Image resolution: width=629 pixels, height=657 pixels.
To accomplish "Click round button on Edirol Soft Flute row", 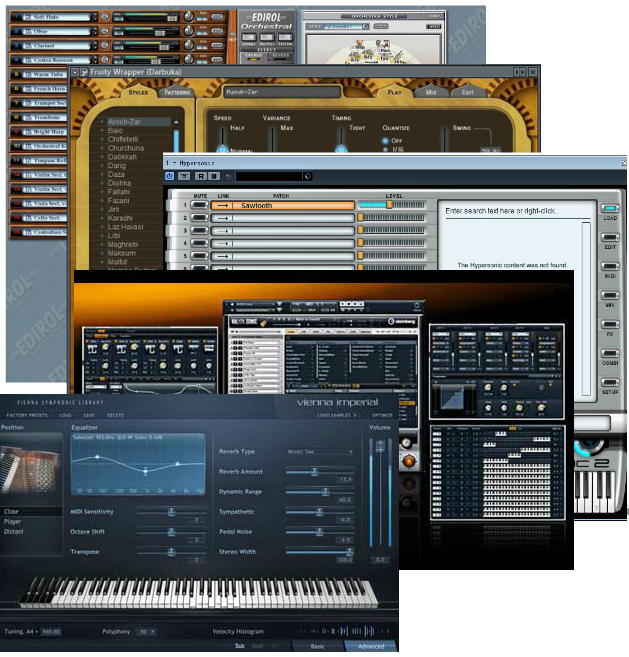I will [105, 16].
